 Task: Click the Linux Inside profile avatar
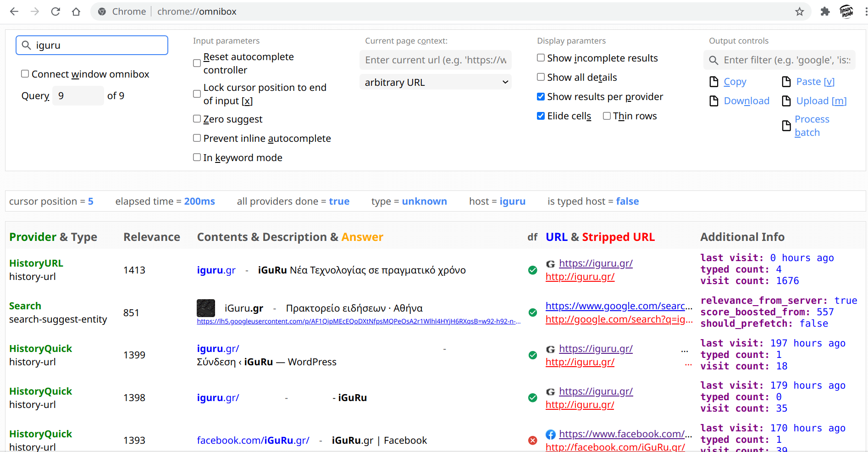(846, 11)
